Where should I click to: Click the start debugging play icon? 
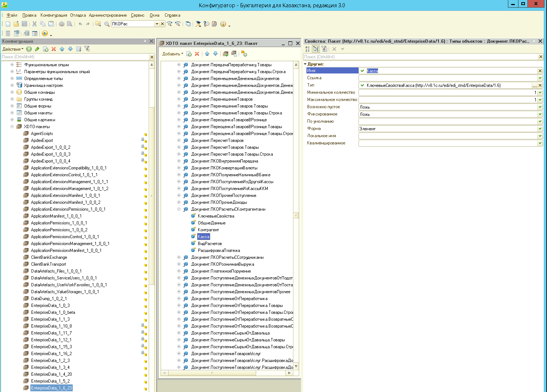click(x=45, y=33)
